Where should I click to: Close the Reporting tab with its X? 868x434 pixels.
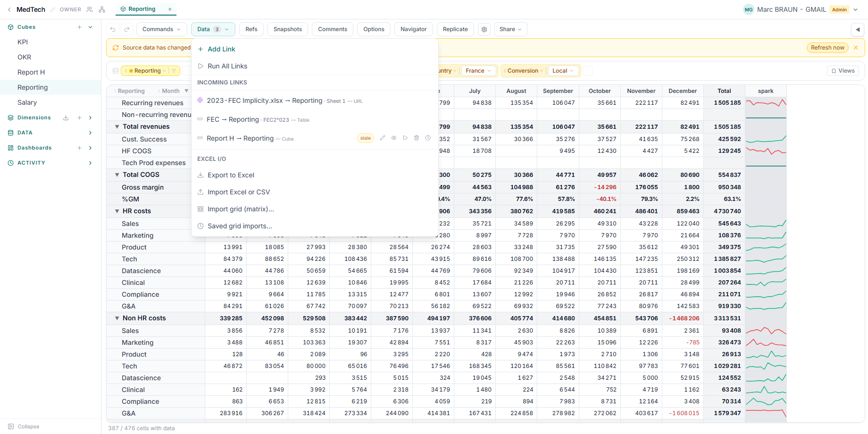click(170, 9)
